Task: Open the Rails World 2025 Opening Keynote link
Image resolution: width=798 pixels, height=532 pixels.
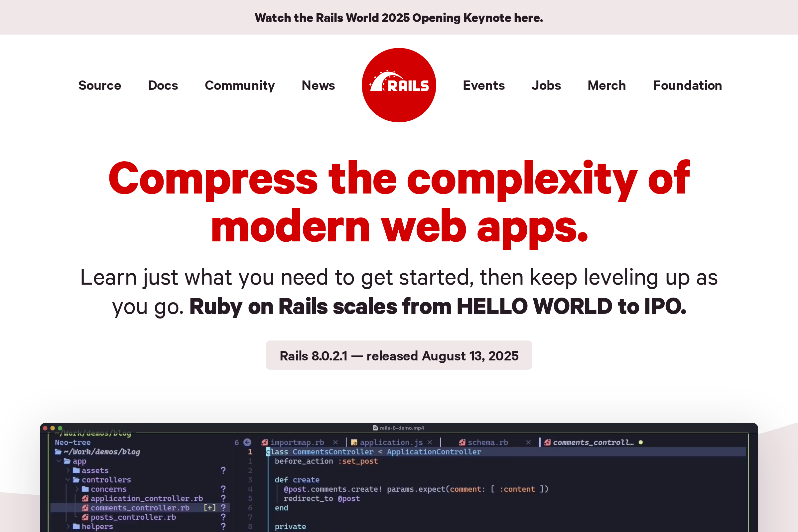Action: tap(399, 18)
